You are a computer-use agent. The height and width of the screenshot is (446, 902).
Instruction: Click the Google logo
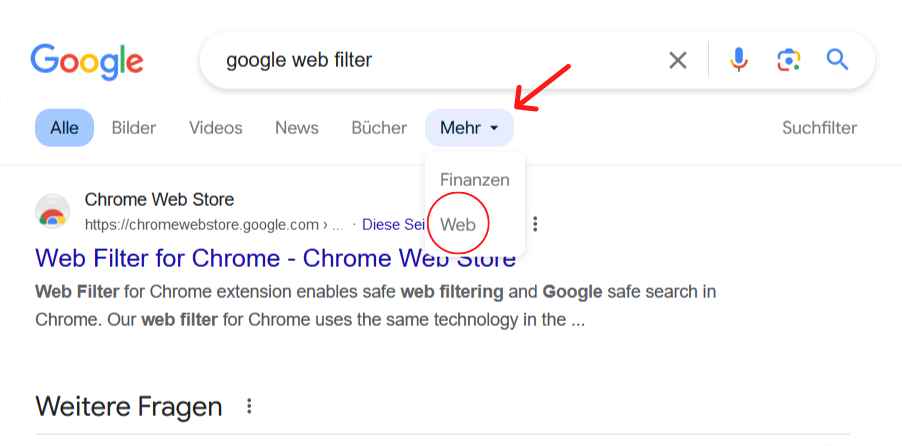[87, 61]
